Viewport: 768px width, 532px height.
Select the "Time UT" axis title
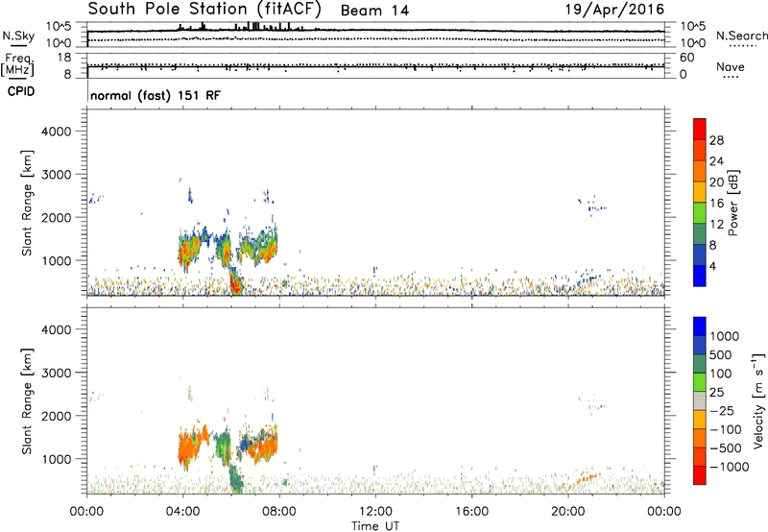[x=375, y=526]
